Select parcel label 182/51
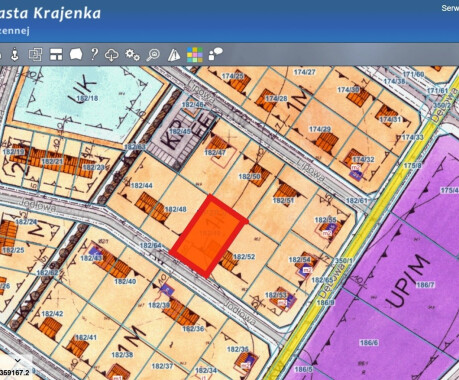459x380 pixels. tap(283, 201)
